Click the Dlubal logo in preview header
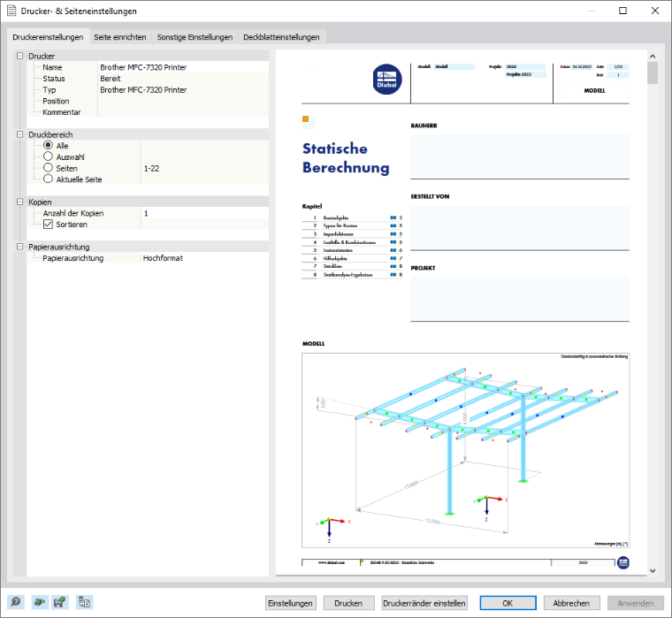The width and height of the screenshot is (672, 618). (x=387, y=80)
